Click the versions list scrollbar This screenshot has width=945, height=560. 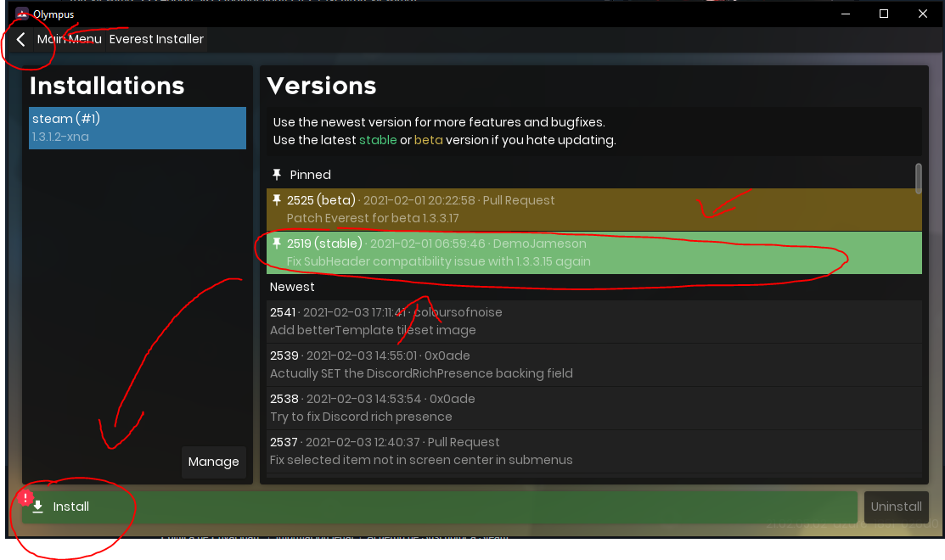(x=918, y=179)
